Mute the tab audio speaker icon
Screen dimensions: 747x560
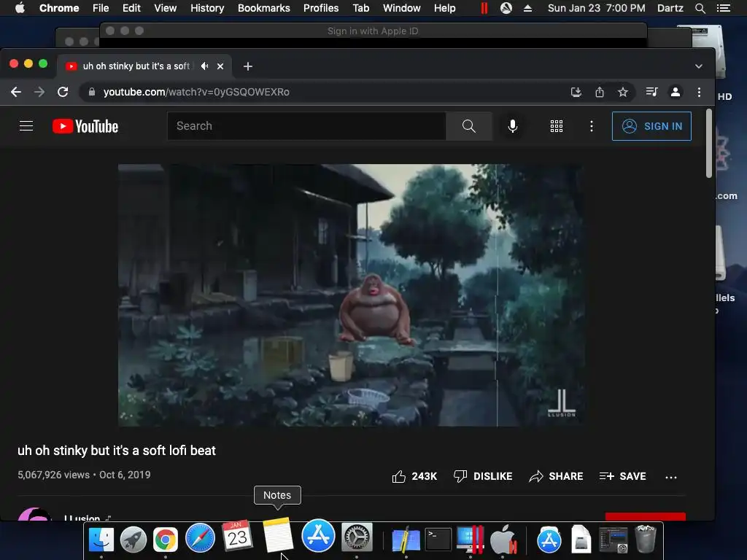pyautogui.click(x=204, y=66)
